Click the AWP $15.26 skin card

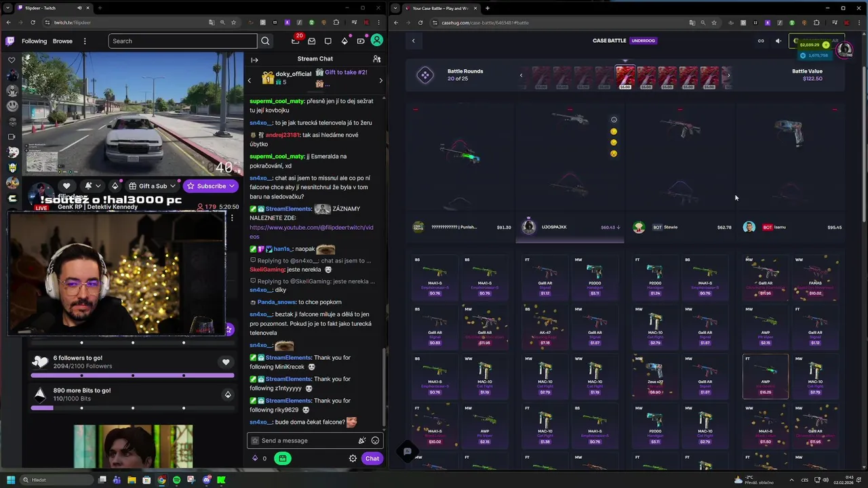[766, 375]
